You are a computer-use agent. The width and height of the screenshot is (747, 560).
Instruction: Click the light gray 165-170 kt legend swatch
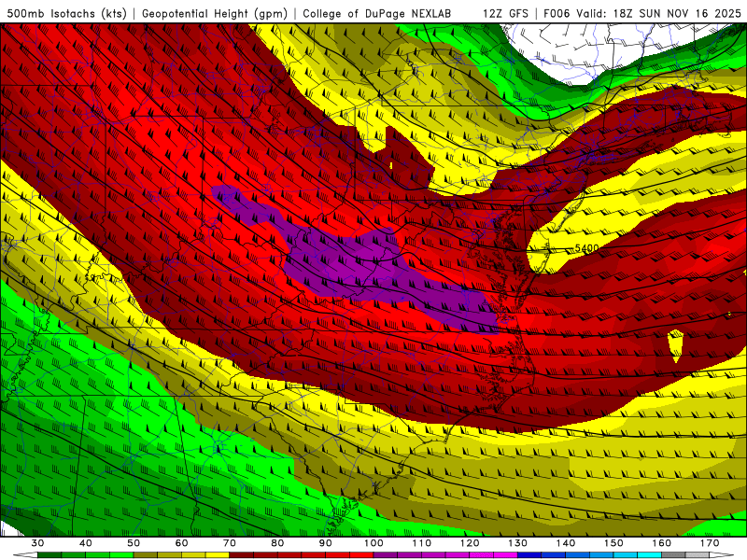698,554
